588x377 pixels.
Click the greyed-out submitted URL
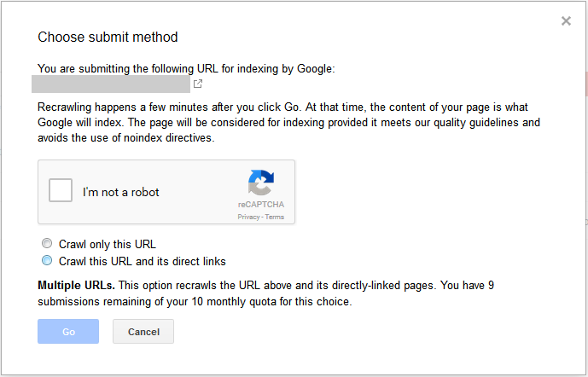(x=110, y=84)
